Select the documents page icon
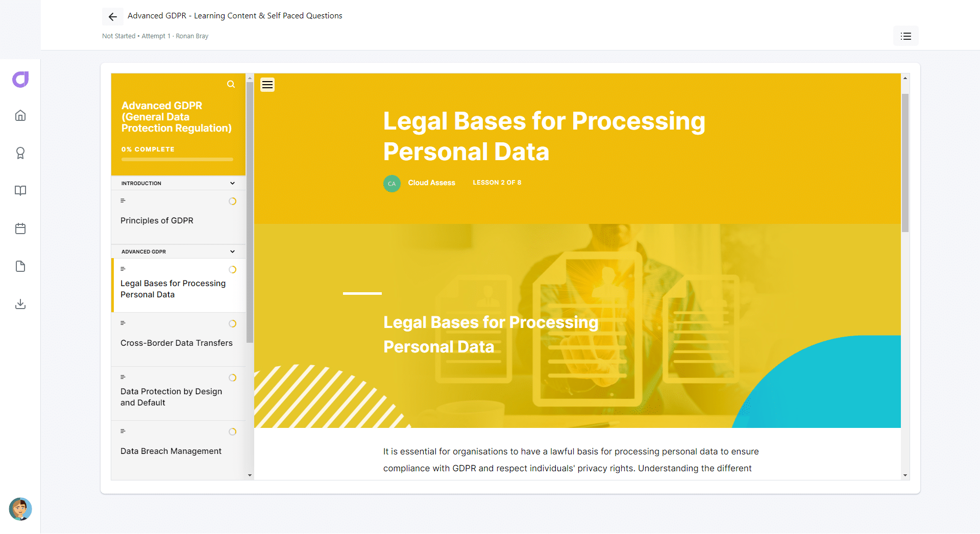 click(x=20, y=266)
